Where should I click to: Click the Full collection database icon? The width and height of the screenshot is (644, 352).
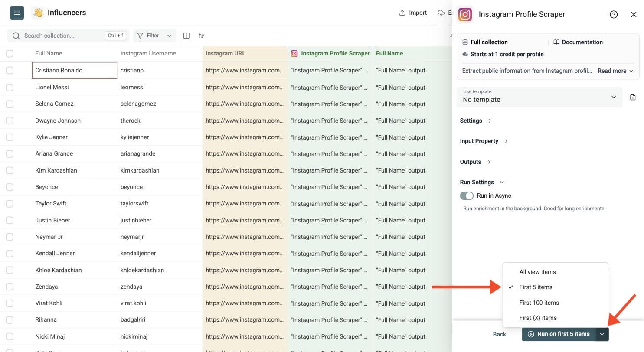[465, 42]
